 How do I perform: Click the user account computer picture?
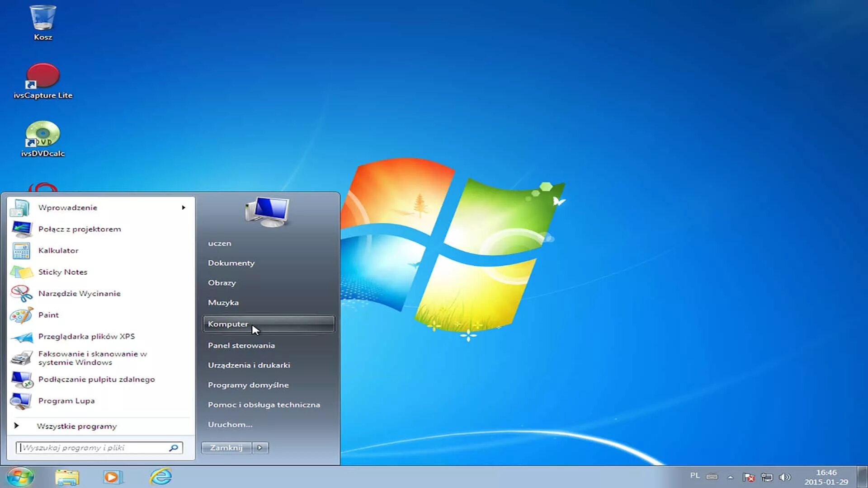267,212
